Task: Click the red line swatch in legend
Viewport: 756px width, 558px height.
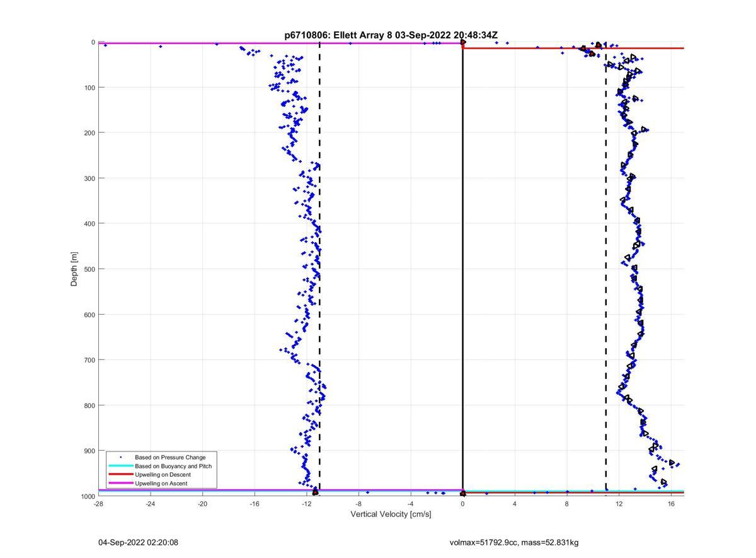Action: click(121, 475)
